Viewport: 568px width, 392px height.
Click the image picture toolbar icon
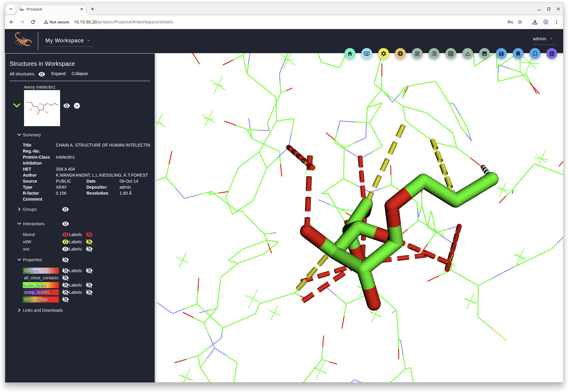click(484, 54)
